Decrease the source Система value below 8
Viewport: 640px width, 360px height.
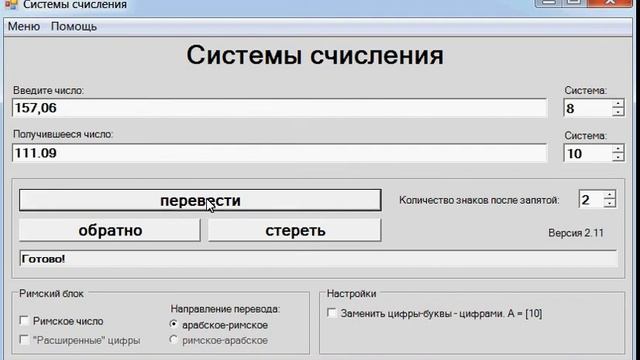point(618,113)
